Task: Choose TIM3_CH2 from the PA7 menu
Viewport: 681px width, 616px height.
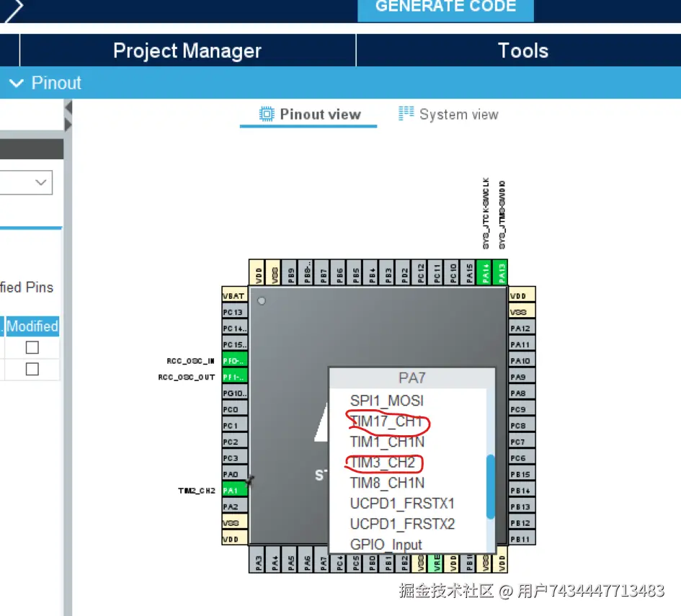Action: coord(383,463)
